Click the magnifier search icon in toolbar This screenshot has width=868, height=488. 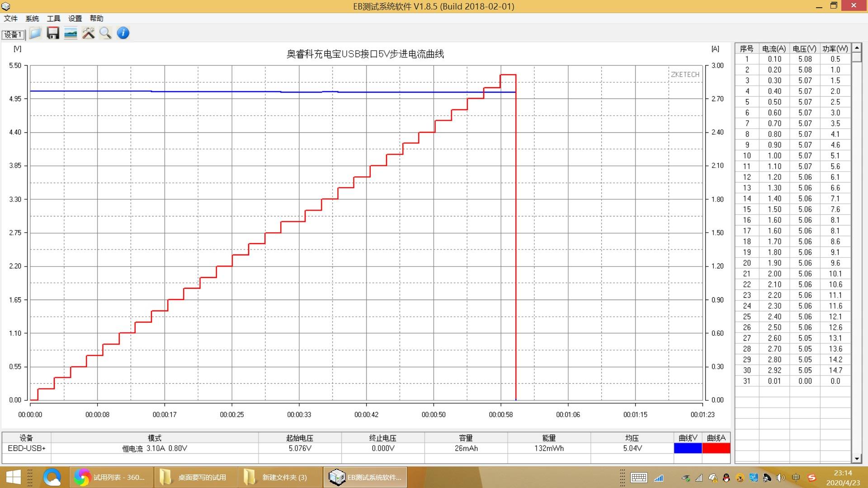coord(105,33)
